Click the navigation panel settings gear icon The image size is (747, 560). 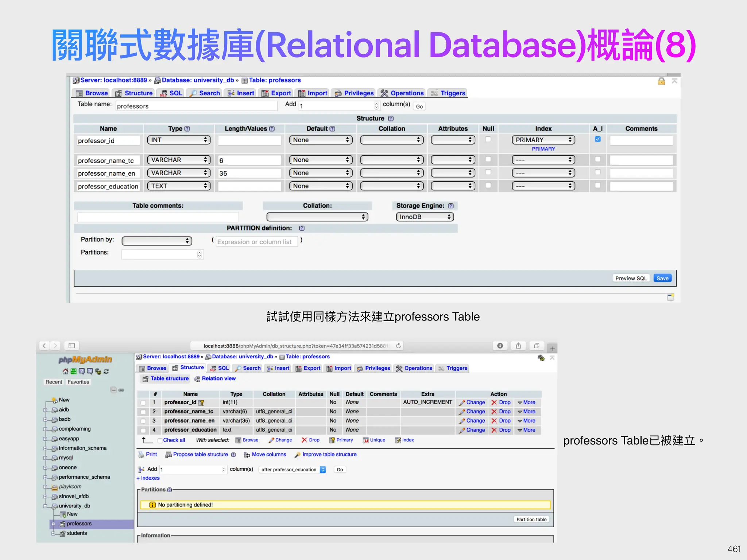coord(98,371)
